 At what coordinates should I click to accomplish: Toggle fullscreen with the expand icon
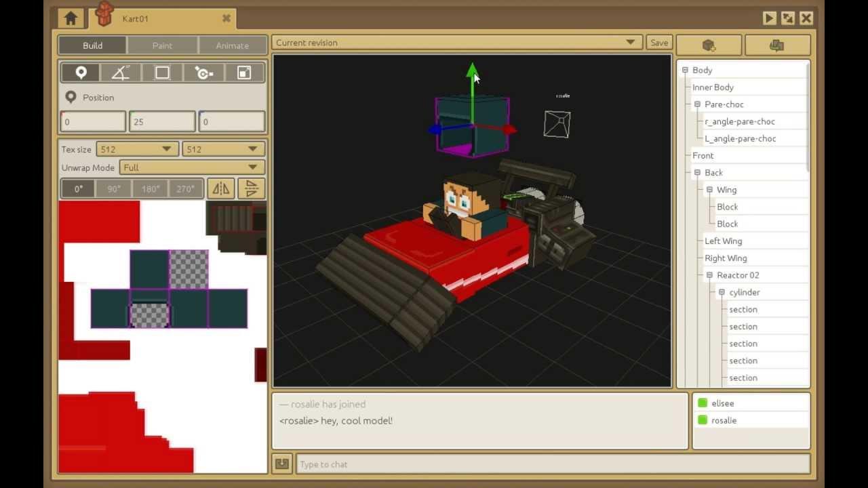(787, 18)
